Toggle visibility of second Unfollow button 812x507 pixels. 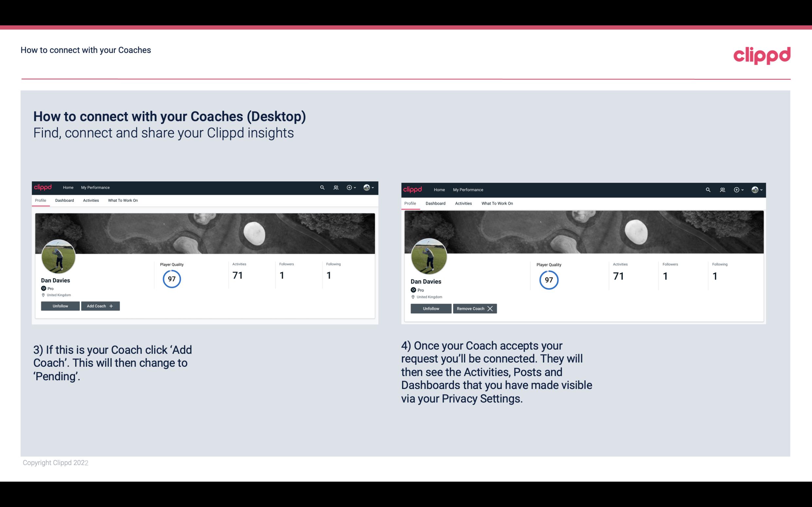coord(431,308)
